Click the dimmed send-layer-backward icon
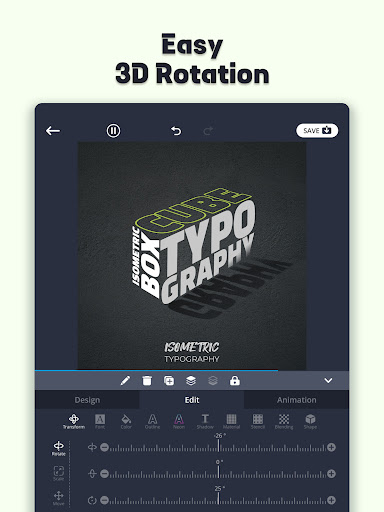This screenshot has width=384, height=512. click(213, 380)
